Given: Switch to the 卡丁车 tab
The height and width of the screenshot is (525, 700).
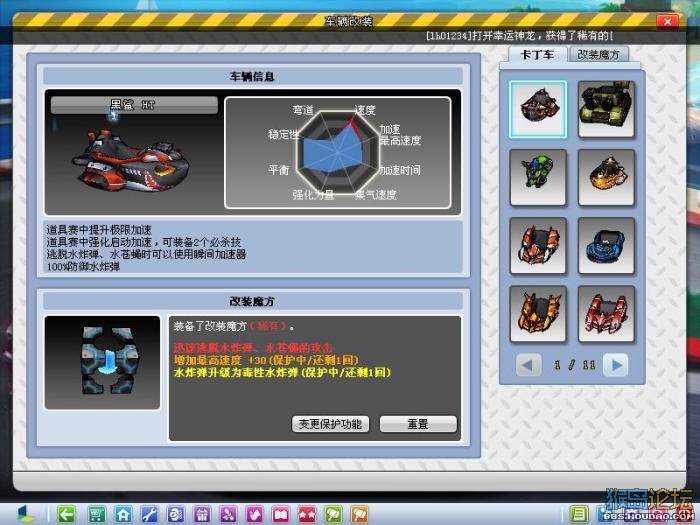Looking at the screenshot, I should 538,54.
